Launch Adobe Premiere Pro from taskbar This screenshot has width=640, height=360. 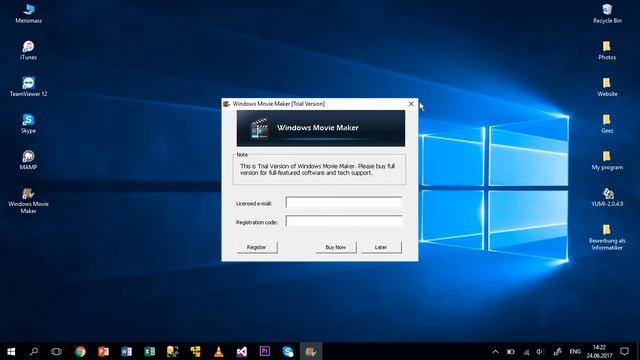pyautogui.click(x=264, y=351)
